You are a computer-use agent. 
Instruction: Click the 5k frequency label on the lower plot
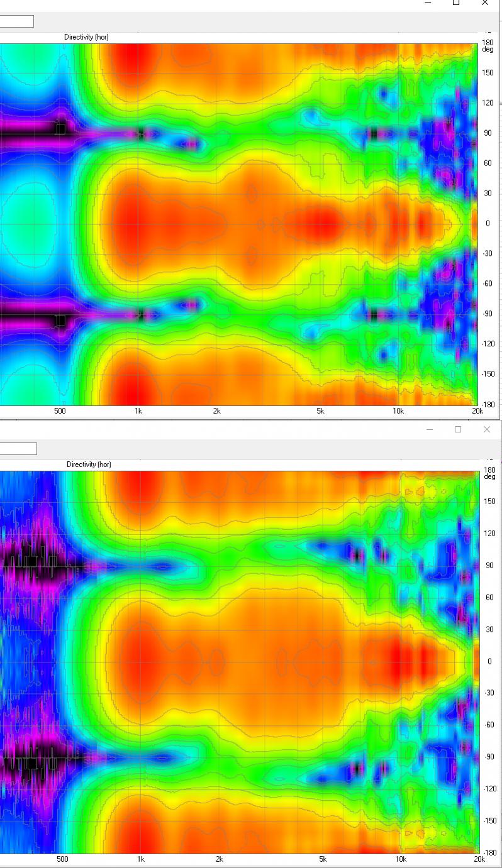(323, 859)
